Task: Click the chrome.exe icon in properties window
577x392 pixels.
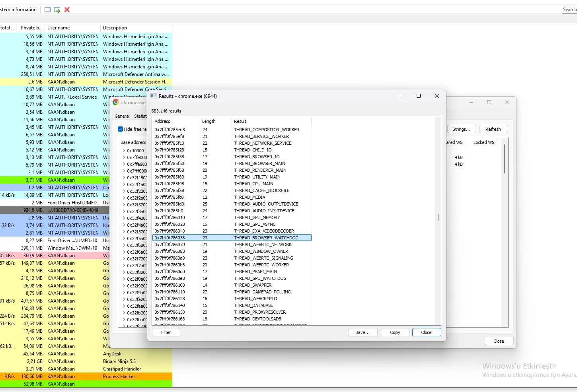Action: pos(116,103)
